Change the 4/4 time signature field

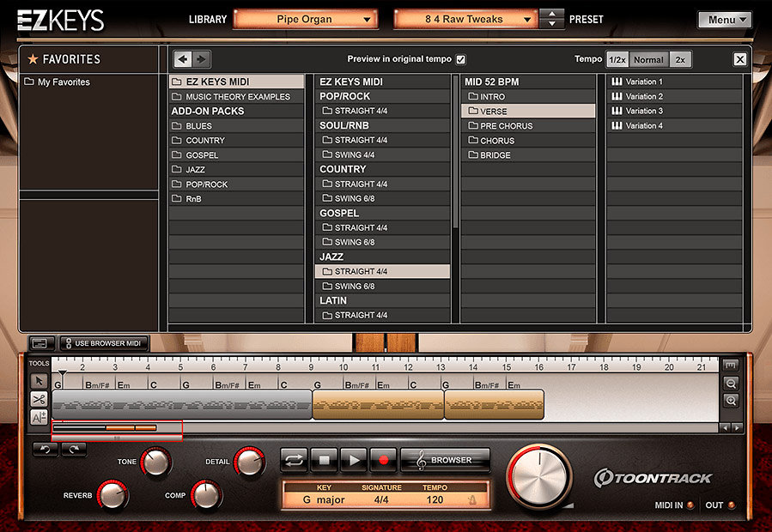click(381, 500)
